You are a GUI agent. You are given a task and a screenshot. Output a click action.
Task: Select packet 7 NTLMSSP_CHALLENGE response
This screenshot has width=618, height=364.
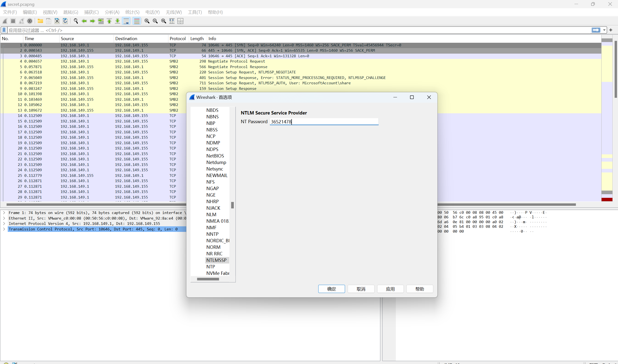coord(301,78)
